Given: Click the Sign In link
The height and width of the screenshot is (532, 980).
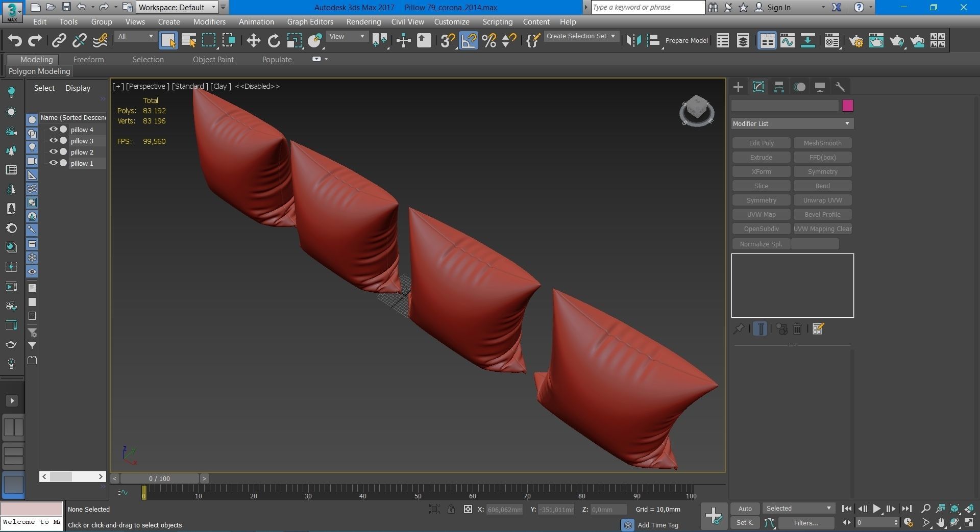Looking at the screenshot, I should click(778, 7).
